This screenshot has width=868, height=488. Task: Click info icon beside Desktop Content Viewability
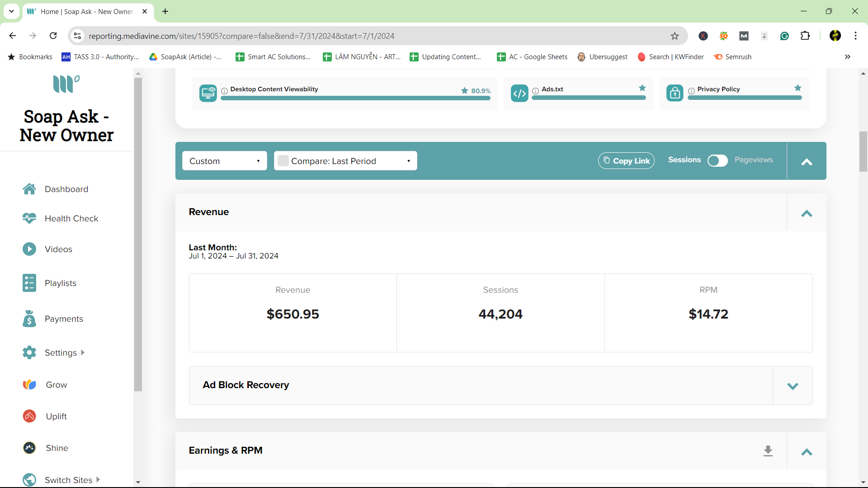pyautogui.click(x=224, y=91)
